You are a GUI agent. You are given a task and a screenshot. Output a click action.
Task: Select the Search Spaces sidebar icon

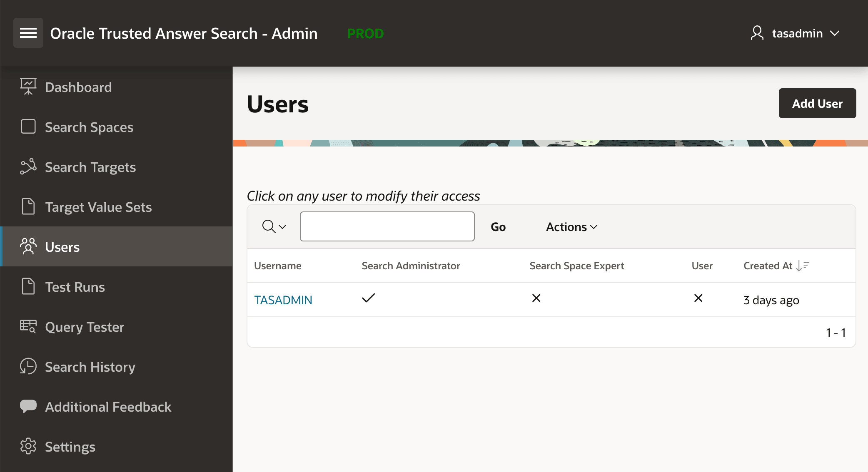28,127
